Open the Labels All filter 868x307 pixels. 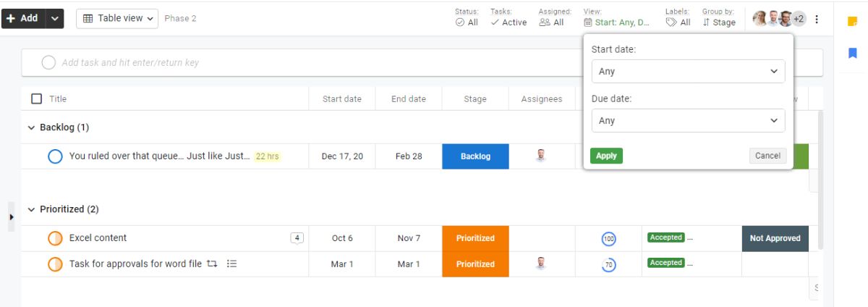[x=678, y=22]
